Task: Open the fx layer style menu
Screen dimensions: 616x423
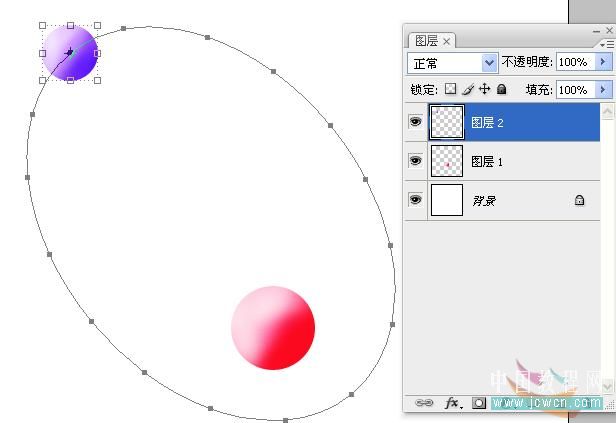Action: 453,403
